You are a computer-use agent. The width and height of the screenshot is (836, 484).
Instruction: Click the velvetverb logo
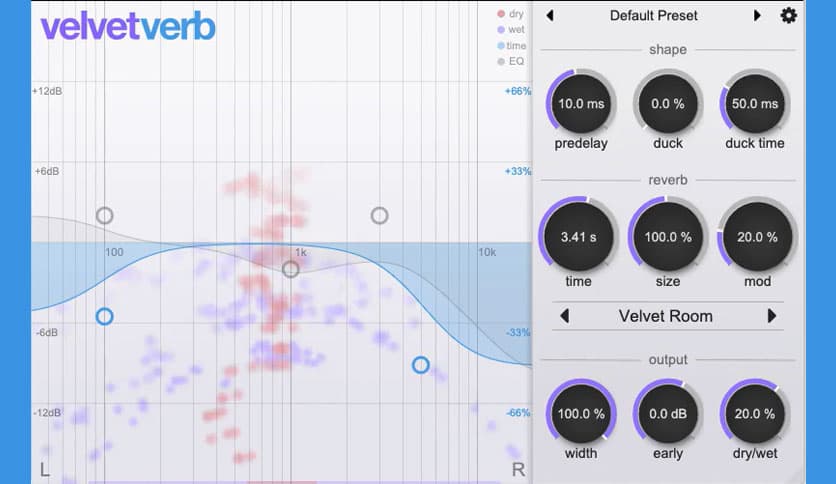point(128,27)
